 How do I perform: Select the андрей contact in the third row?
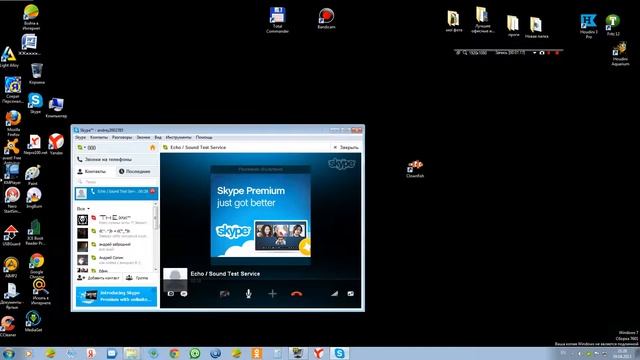[x=114, y=246]
